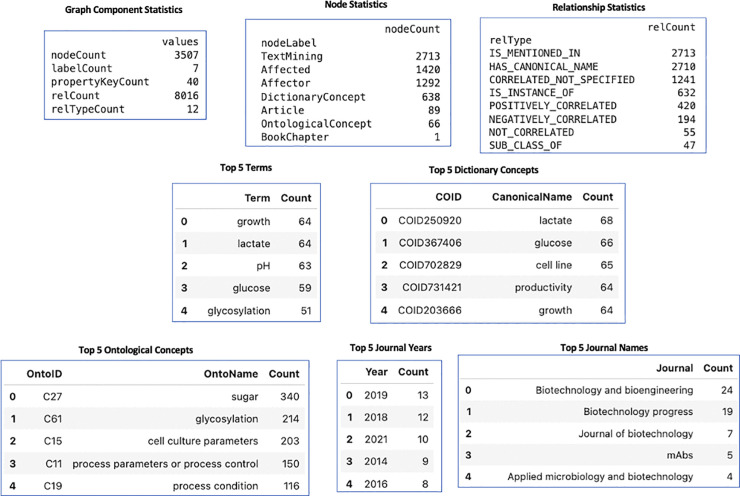
Task: Click the TextMining node label row
Action: click(x=350, y=56)
